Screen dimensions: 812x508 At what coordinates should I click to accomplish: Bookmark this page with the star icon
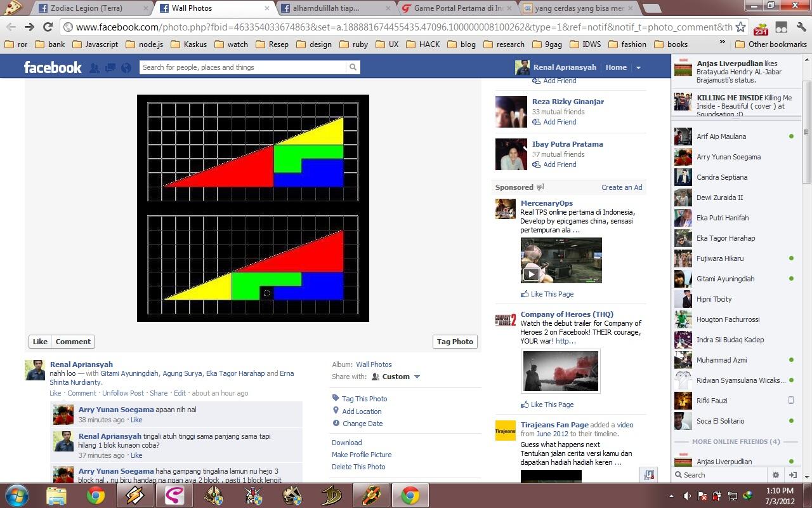click(x=740, y=27)
